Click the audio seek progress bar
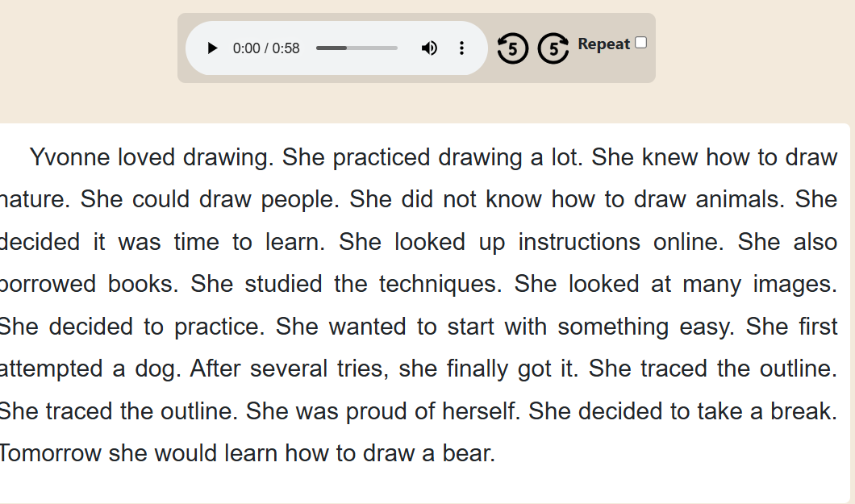The image size is (855, 504). click(357, 48)
